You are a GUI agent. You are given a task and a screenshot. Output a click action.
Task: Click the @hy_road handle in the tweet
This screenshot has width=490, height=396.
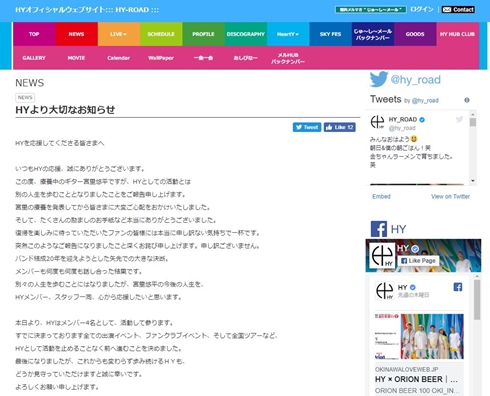pyautogui.click(x=402, y=128)
